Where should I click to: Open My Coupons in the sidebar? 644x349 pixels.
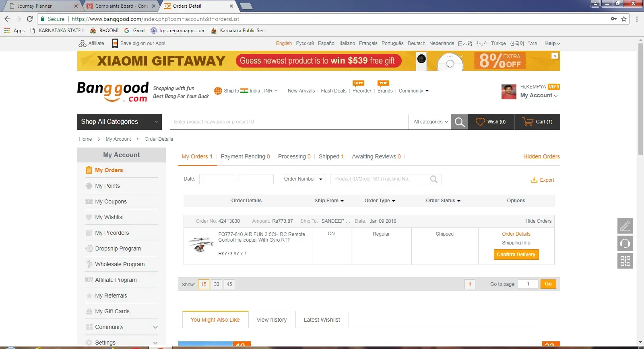(x=111, y=201)
